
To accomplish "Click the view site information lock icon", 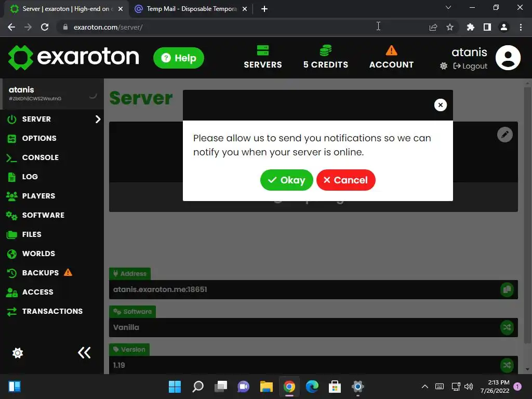I will click(x=65, y=27).
